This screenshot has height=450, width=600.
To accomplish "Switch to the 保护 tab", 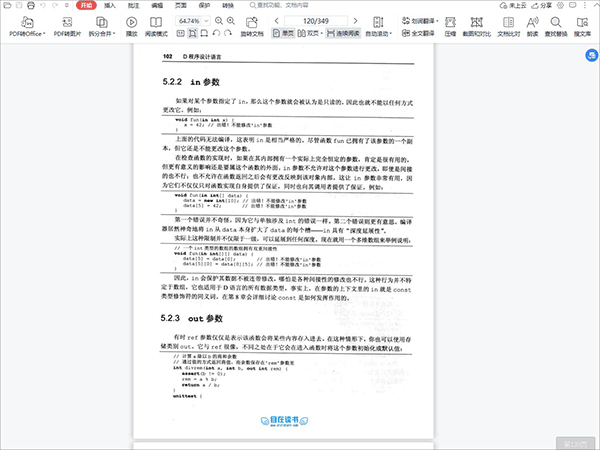I will tap(204, 5).
